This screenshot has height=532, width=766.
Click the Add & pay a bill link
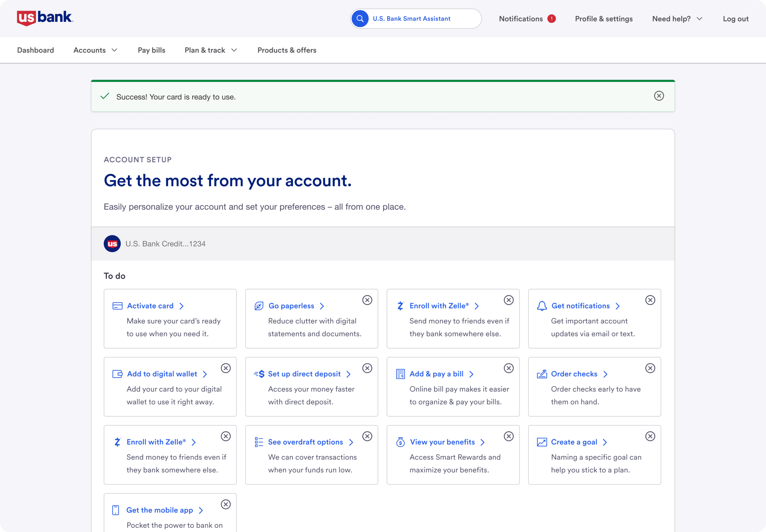pos(441,374)
